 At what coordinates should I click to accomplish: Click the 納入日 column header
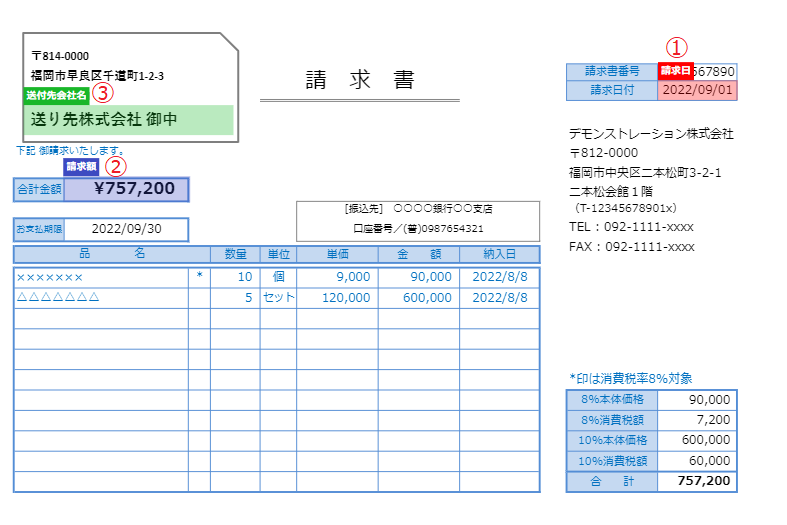499,254
